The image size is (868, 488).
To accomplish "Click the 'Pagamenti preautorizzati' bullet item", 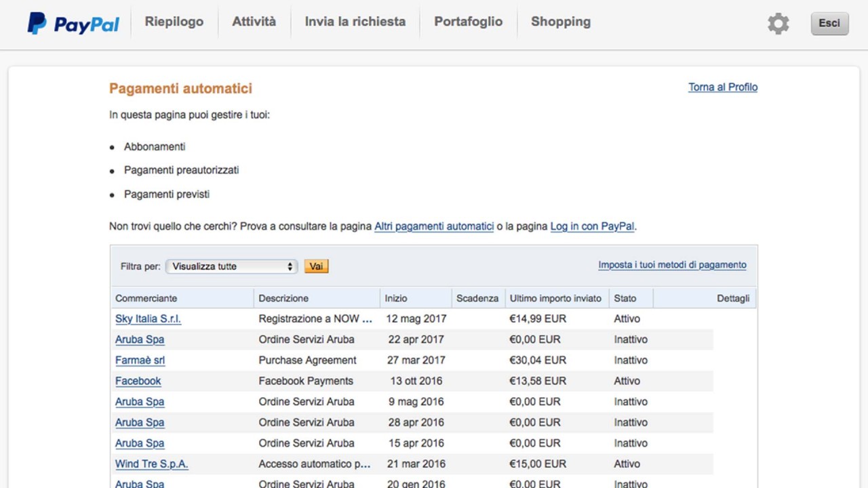I will pyautogui.click(x=181, y=171).
